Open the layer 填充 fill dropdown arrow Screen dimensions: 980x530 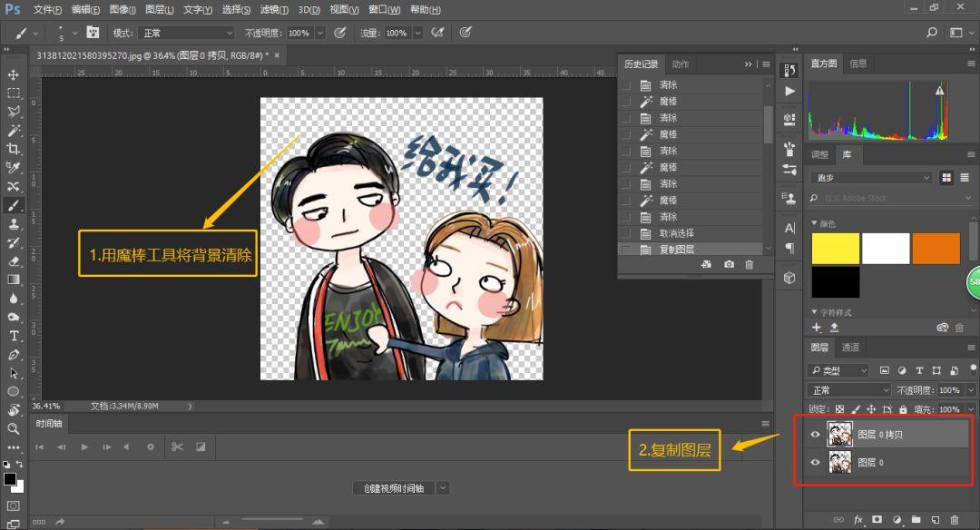click(x=971, y=409)
